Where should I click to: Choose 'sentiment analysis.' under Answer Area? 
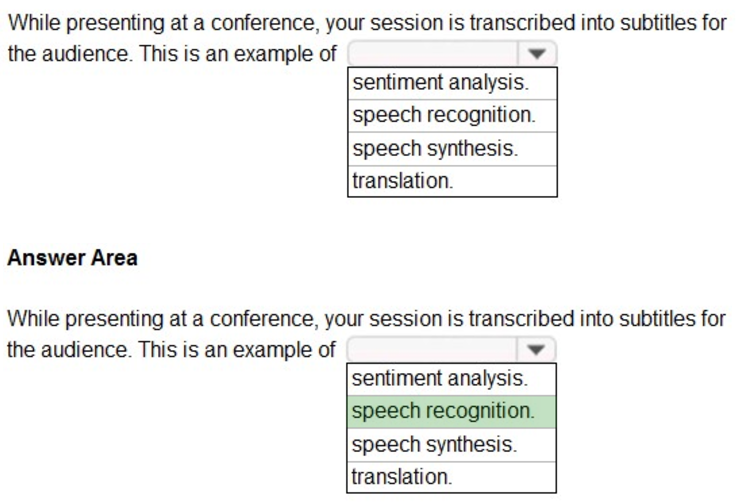click(x=440, y=378)
